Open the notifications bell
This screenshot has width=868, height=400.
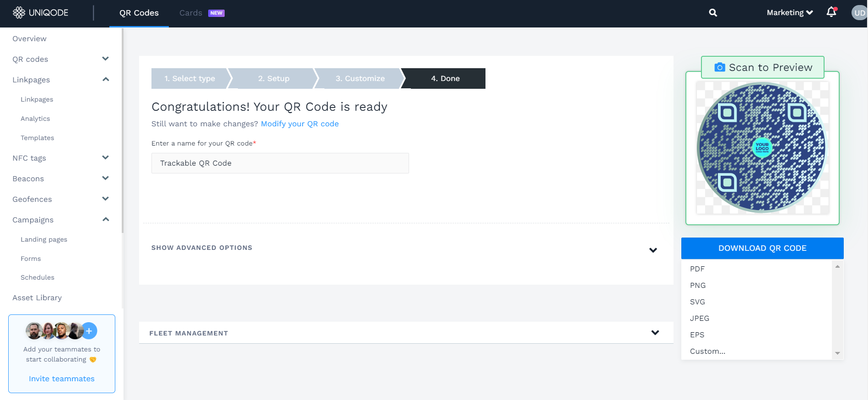pyautogui.click(x=831, y=12)
